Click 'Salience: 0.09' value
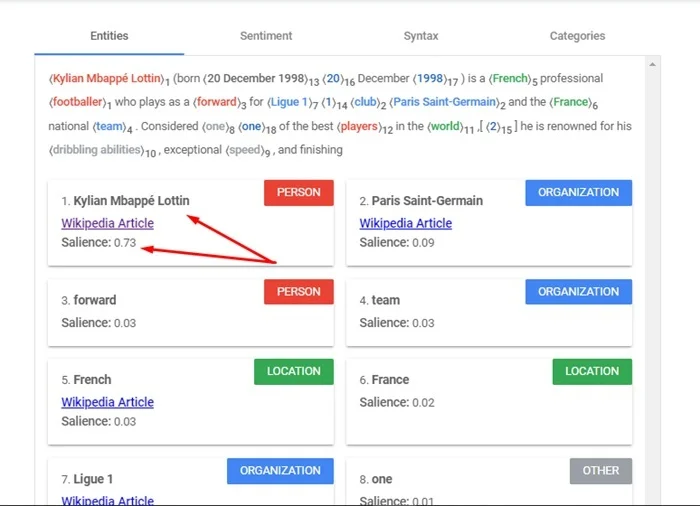Image resolution: width=700 pixels, height=506 pixels. pos(397,243)
